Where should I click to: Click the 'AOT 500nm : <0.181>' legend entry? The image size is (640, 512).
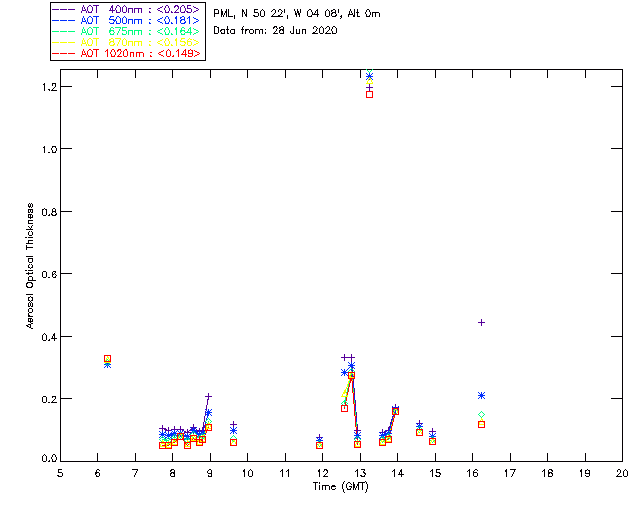coord(126,20)
